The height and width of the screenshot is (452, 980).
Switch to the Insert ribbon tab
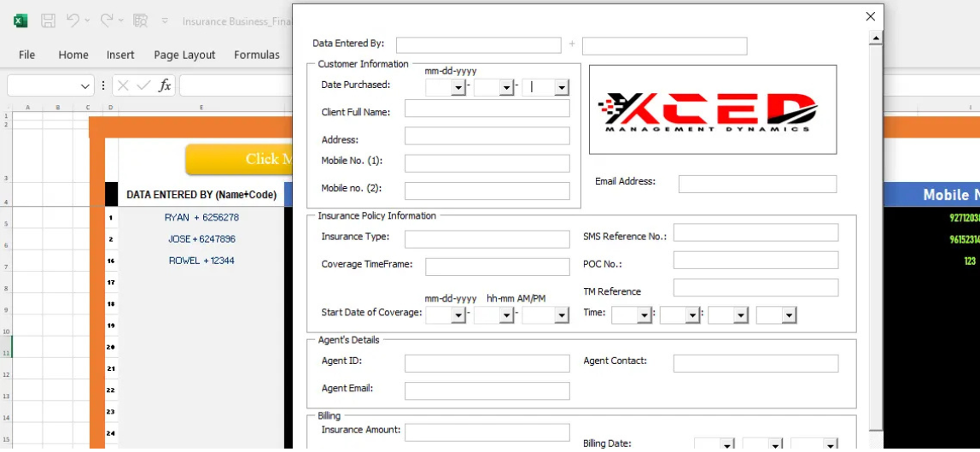click(x=120, y=55)
